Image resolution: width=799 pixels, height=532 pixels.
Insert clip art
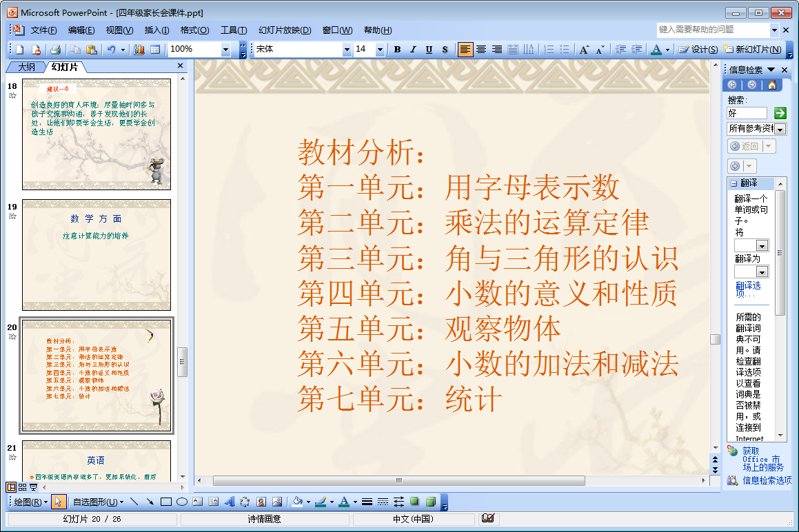tap(261, 502)
